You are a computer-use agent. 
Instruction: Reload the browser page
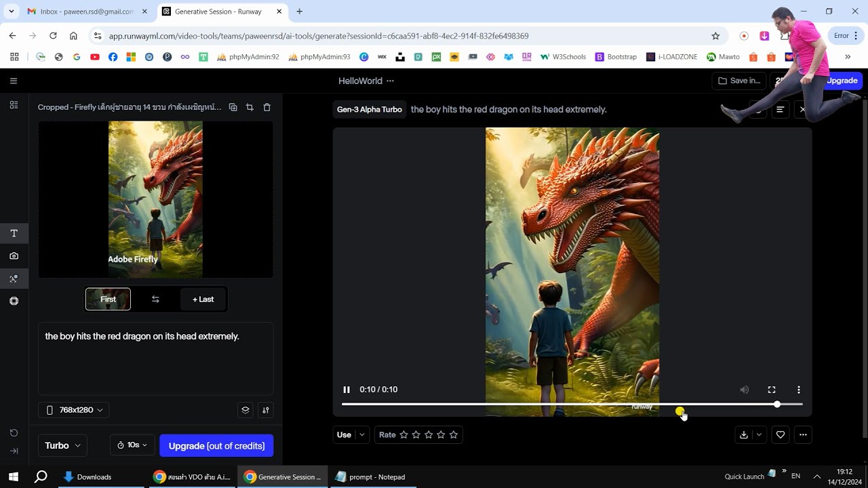(53, 36)
